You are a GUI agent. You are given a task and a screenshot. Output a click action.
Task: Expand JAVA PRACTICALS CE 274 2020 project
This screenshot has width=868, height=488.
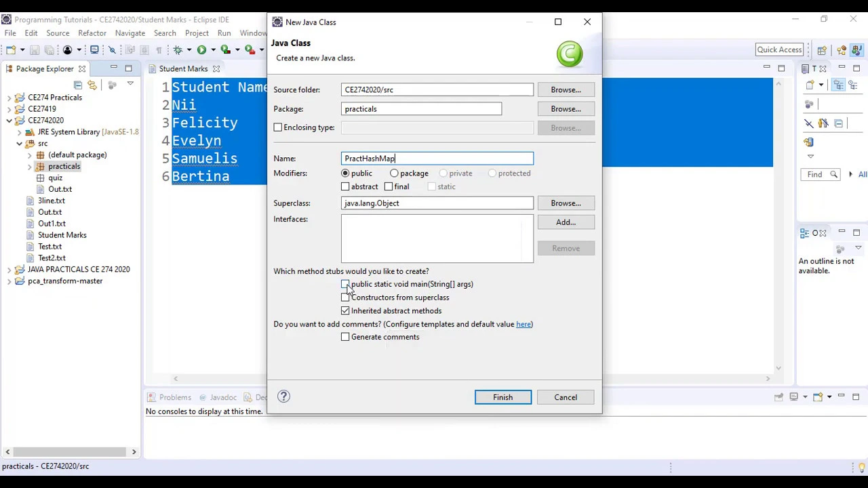coord(9,270)
